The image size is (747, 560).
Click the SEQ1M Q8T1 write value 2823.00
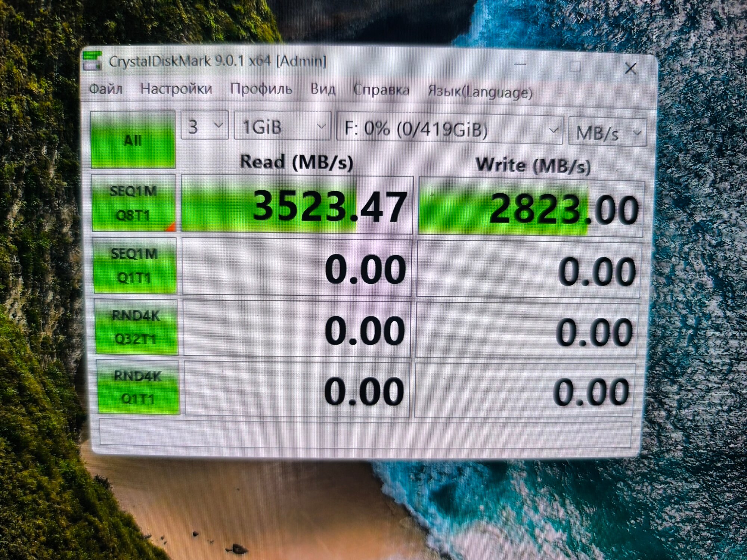click(x=531, y=208)
